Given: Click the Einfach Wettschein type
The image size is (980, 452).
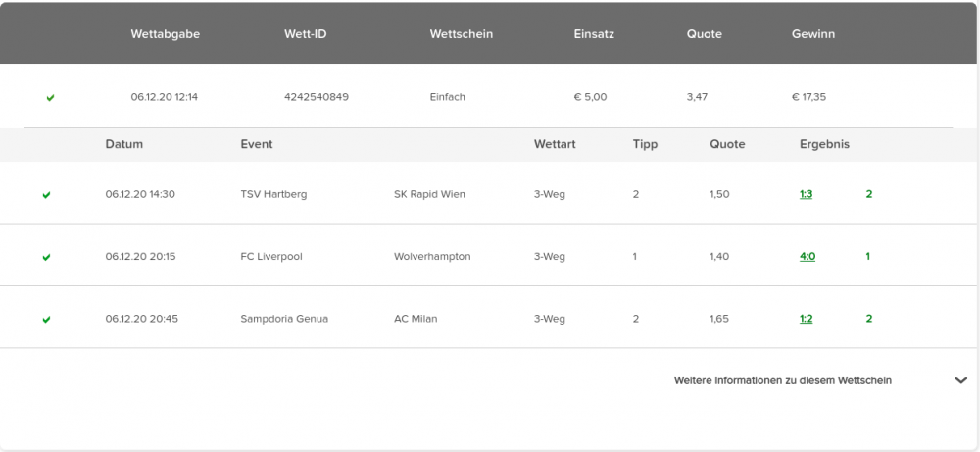Looking at the screenshot, I should [x=448, y=97].
